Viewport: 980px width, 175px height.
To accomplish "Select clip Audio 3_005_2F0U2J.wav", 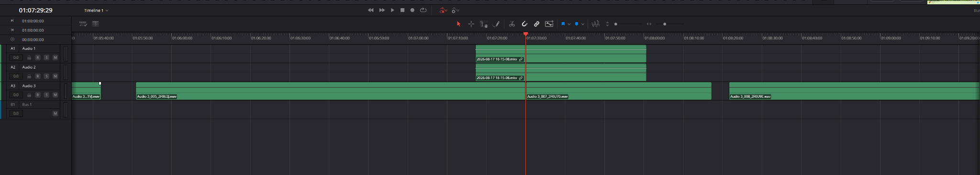I will 331,91.
